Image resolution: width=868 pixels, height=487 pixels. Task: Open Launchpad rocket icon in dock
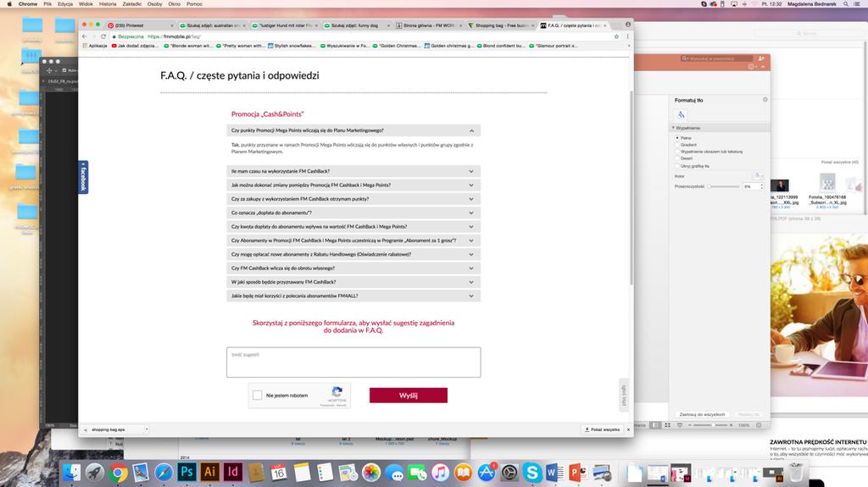94,472
